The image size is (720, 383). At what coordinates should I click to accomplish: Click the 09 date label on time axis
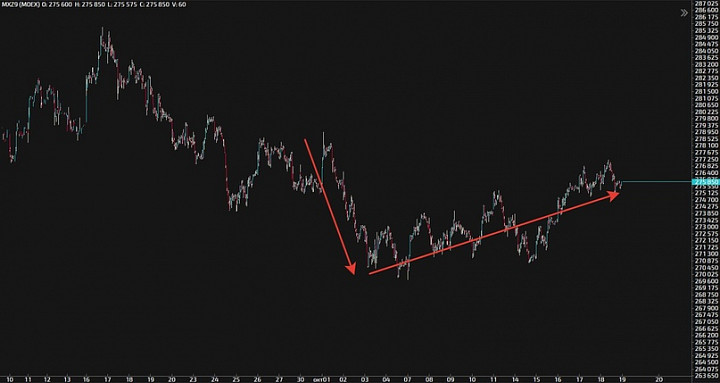pos(450,379)
